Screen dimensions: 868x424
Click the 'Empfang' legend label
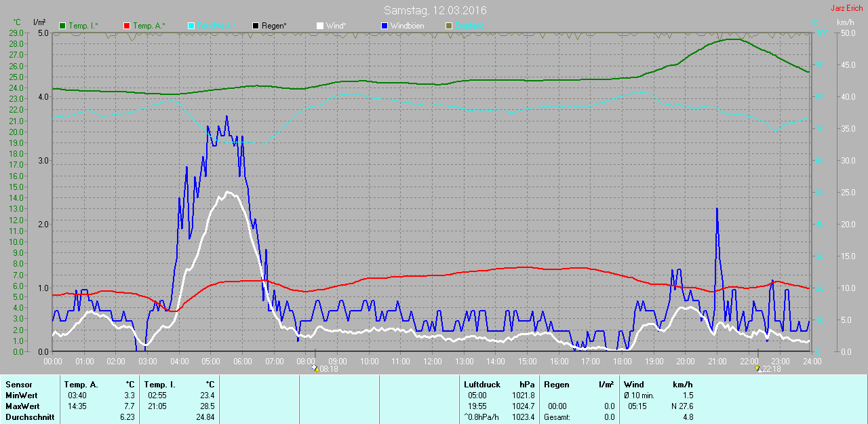(x=469, y=26)
